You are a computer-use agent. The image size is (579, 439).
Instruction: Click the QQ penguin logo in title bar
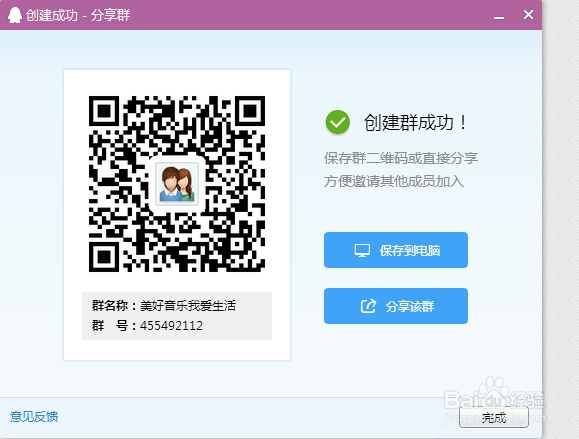[x=15, y=15]
